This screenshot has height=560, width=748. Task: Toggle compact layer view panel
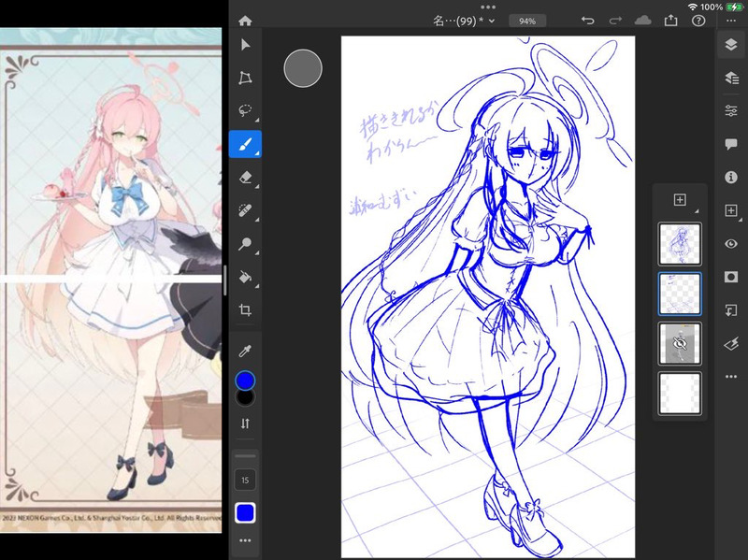(731, 44)
